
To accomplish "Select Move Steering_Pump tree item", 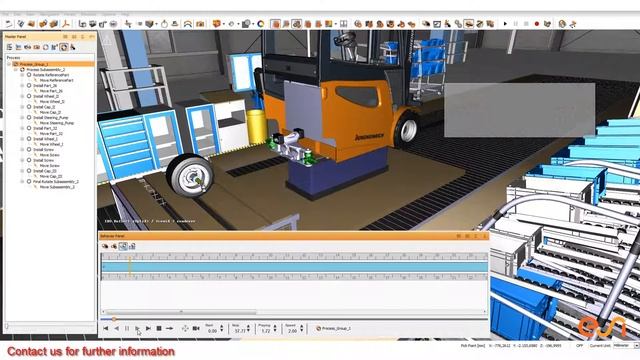I will 57,123.
